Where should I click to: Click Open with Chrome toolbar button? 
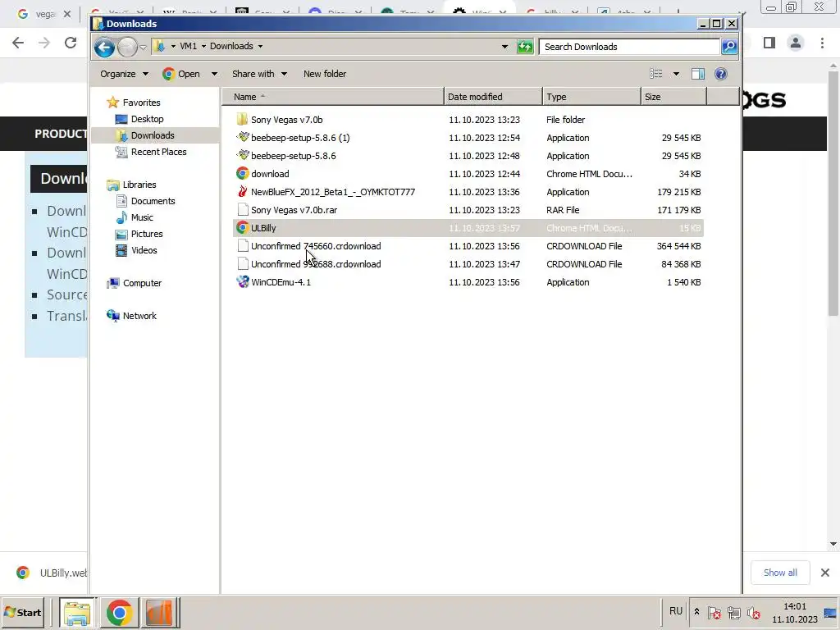181,74
